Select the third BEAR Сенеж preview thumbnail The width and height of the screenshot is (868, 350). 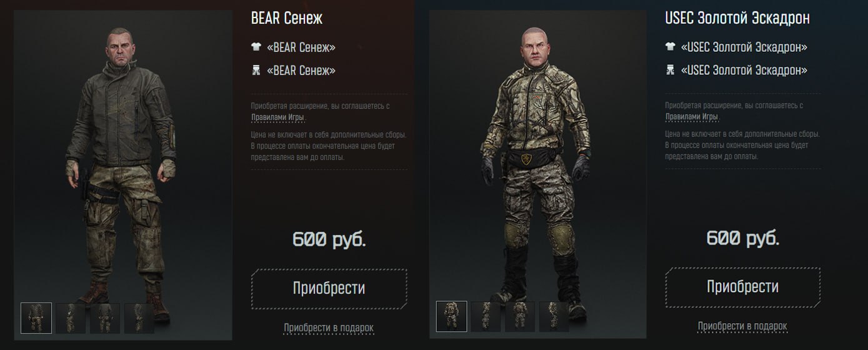point(105,318)
